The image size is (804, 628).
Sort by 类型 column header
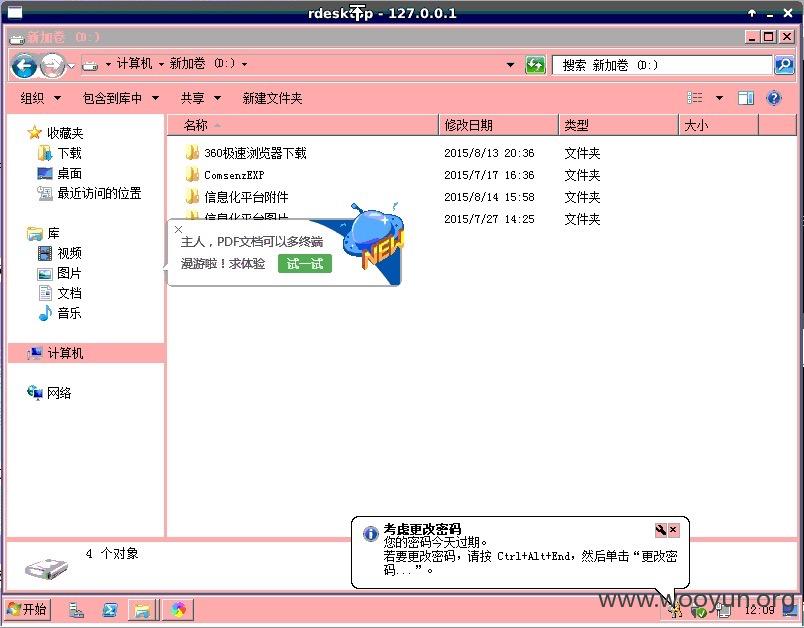click(x=618, y=125)
